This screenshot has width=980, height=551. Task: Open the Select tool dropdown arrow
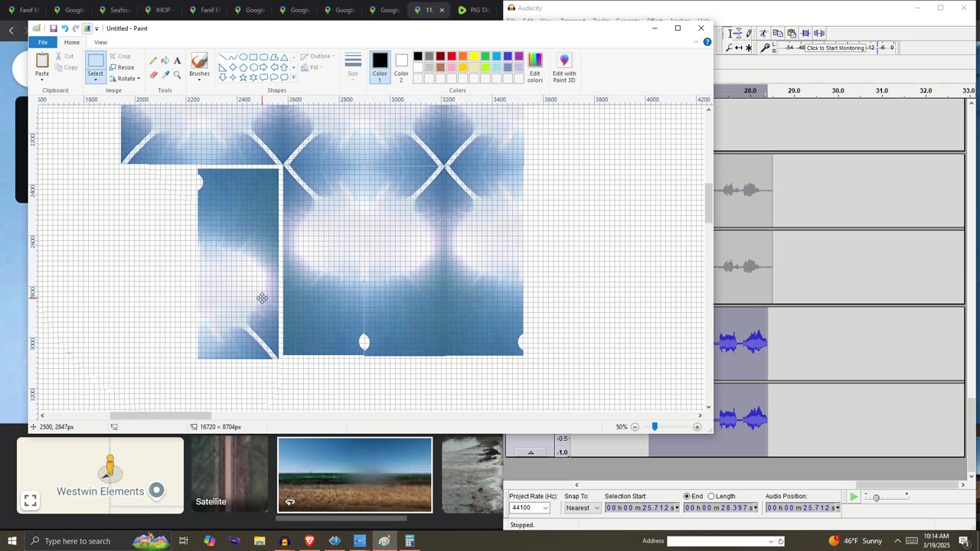(95, 79)
